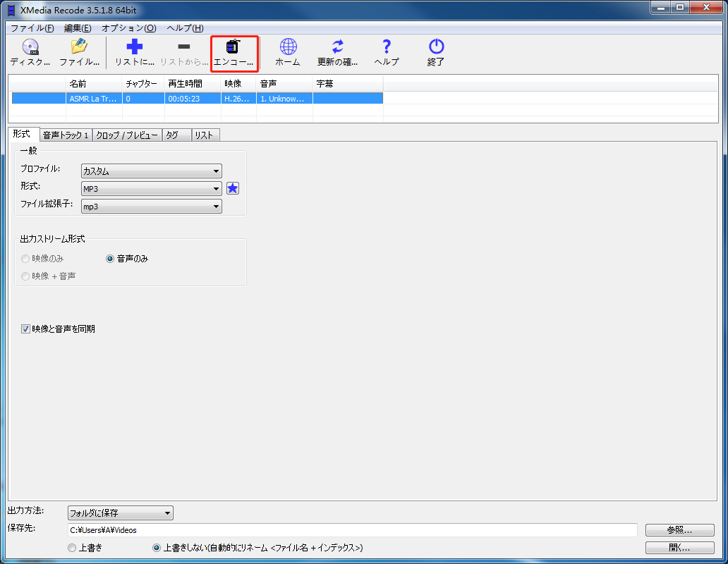
Task: Remove from list with the minus icon
Action: (184, 52)
